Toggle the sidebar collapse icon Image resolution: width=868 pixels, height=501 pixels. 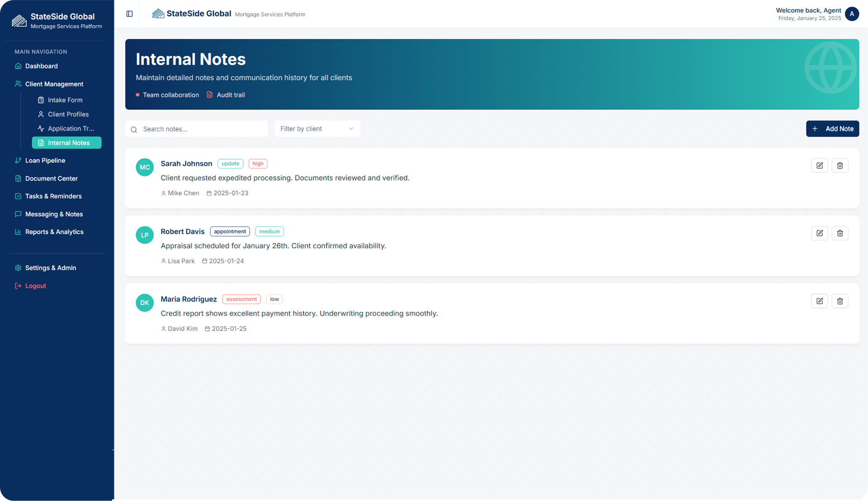129,14
